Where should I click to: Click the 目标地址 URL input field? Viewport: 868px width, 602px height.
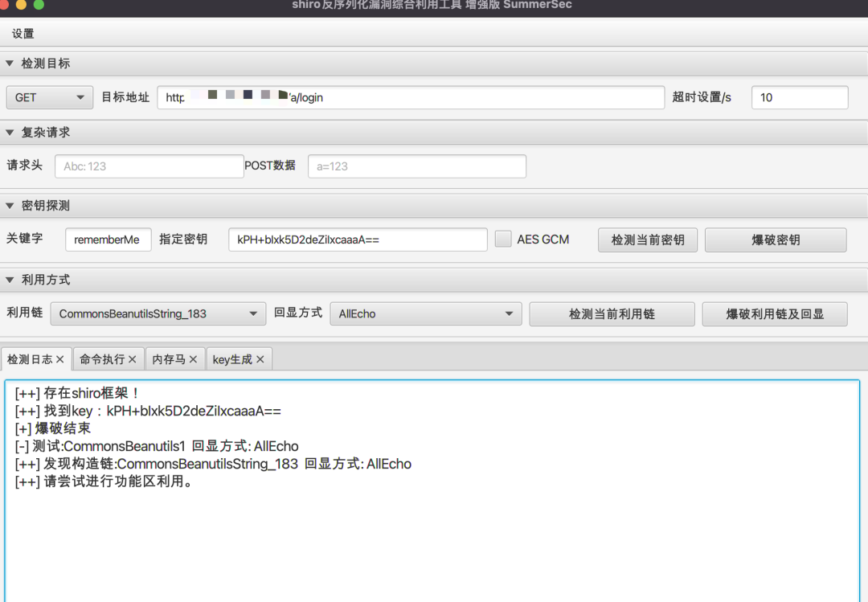(411, 97)
